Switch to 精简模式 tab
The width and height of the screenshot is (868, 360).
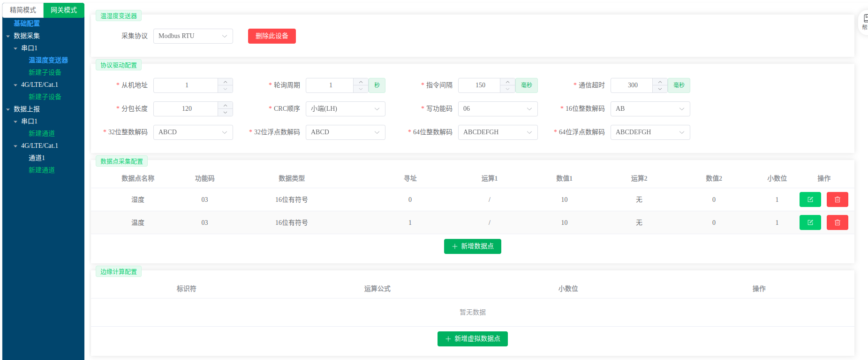click(x=23, y=10)
